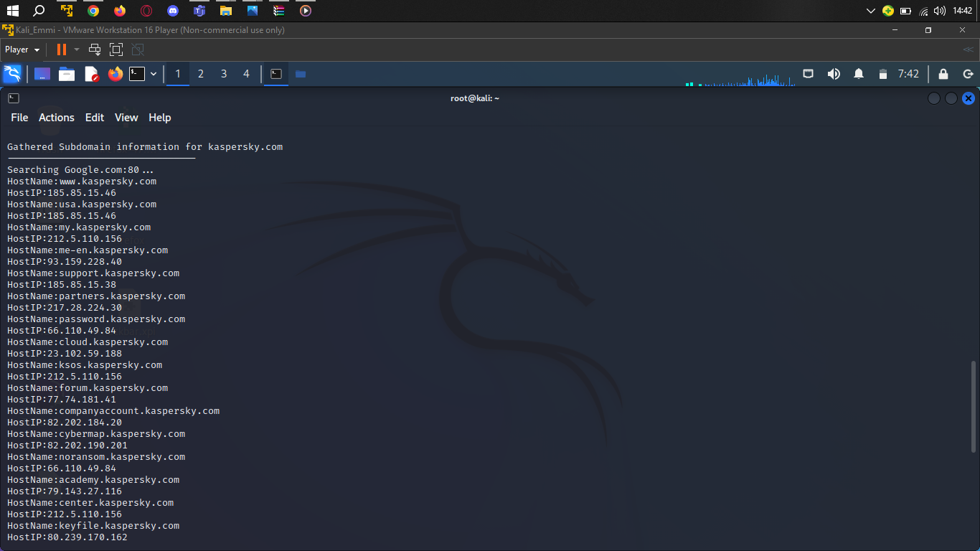980x551 pixels.
Task: Select the active terminal window in Kali taskbar
Action: tap(275, 74)
